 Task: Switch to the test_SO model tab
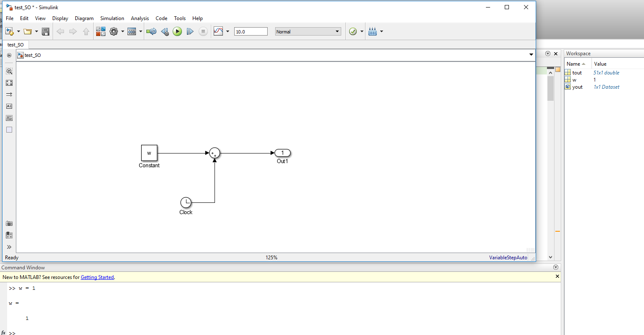click(15, 45)
